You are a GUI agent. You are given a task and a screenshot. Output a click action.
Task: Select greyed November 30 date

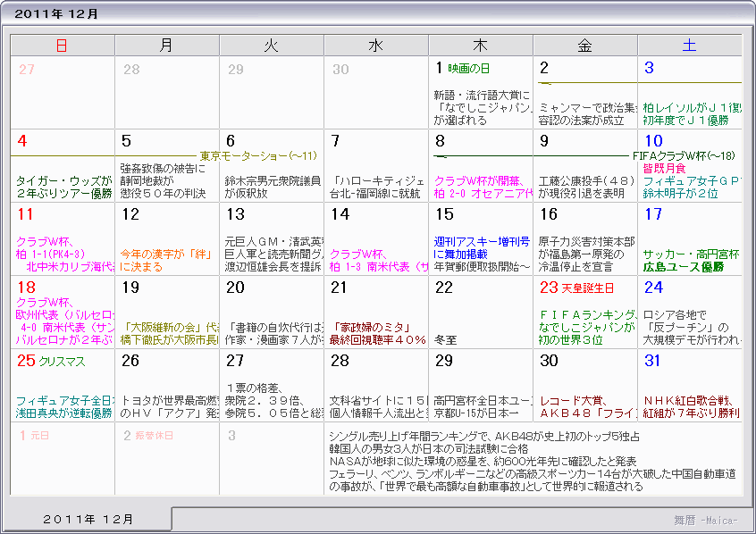tap(340, 70)
